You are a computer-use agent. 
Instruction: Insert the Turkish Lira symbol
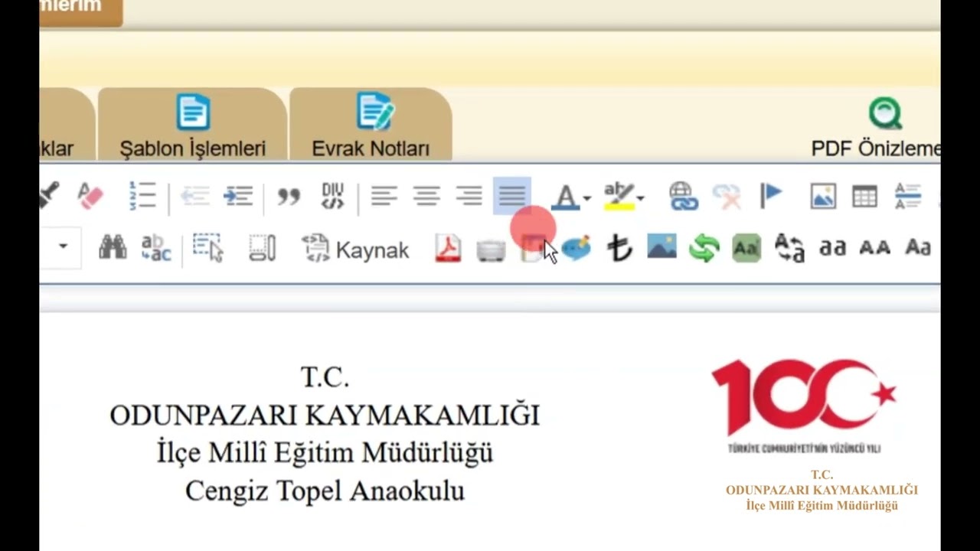click(619, 248)
